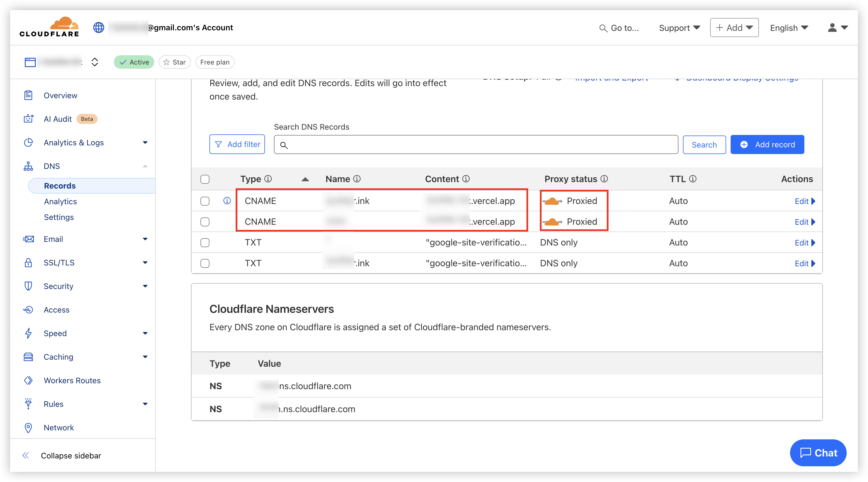868x482 pixels.
Task: Click the Add record button
Action: [x=767, y=144]
